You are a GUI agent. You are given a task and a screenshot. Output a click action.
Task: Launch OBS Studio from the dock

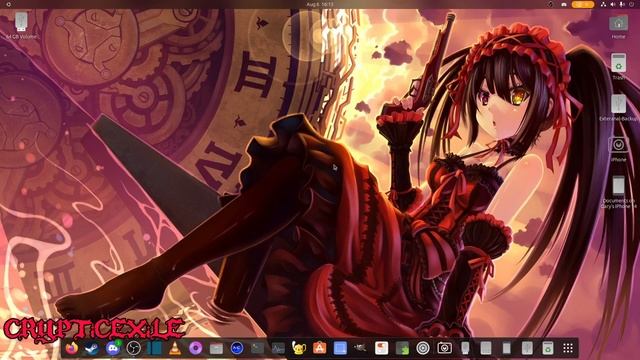click(133, 348)
